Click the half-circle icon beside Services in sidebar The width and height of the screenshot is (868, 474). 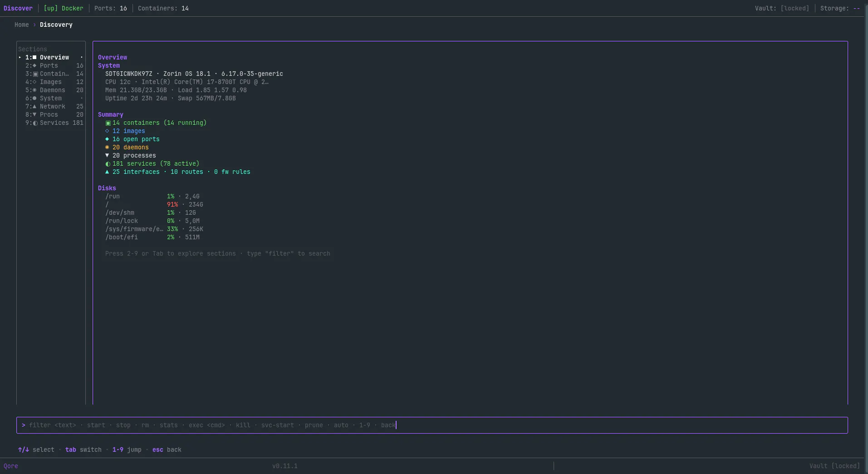(x=35, y=123)
